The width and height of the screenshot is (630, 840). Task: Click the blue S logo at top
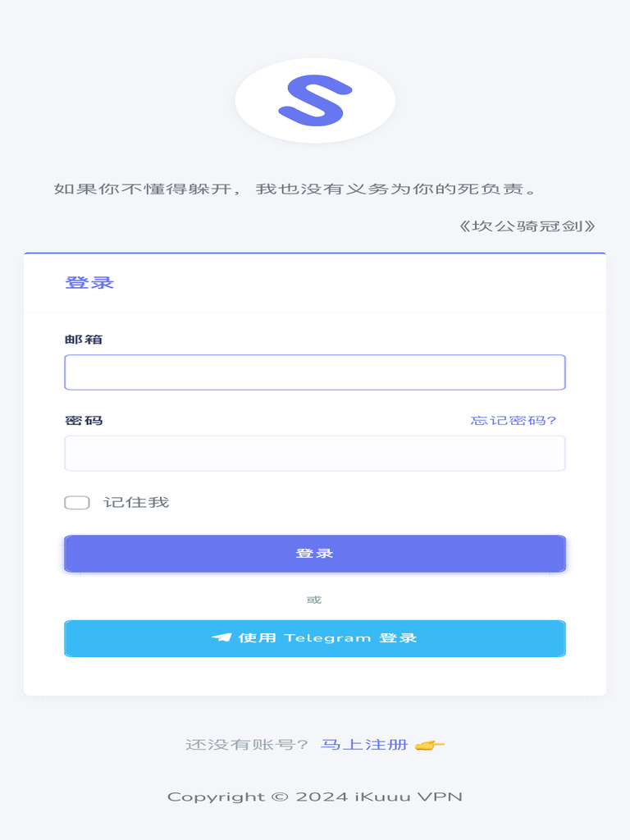click(x=315, y=100)
